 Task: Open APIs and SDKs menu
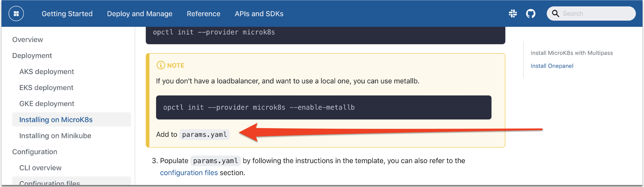tap(259, 14)
